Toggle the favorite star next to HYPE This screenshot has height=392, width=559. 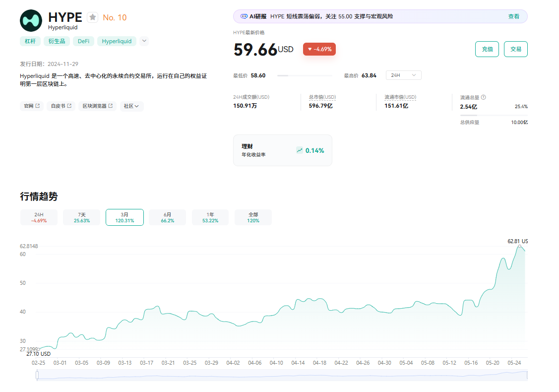point(93,17)
